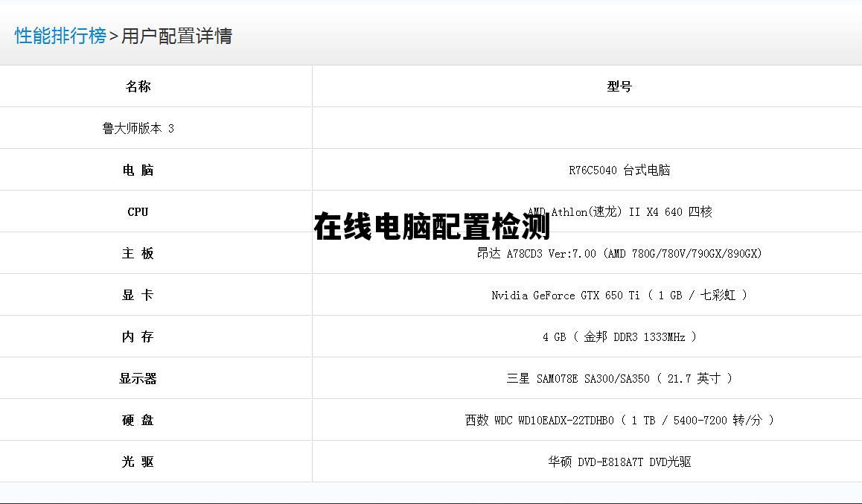862x504 pixels.
Task: Click the 用户配置详情 breadcrumb text
Action: [x=176, y=36]
